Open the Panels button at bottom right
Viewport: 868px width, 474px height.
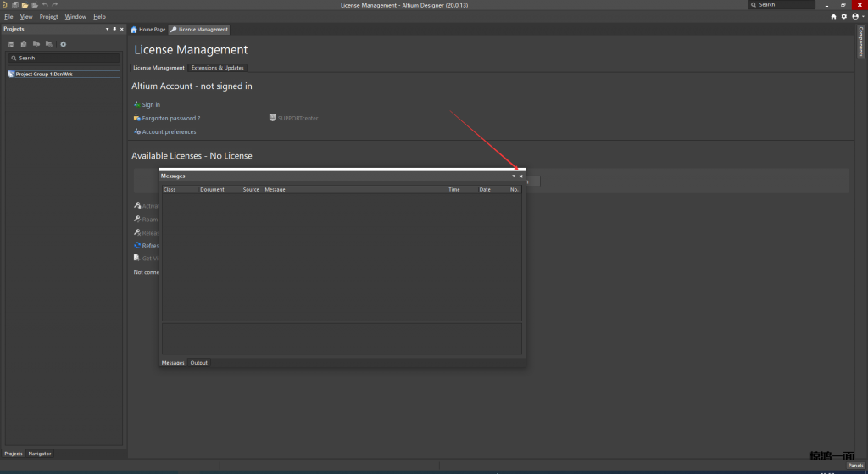click(x=855, y=466)
